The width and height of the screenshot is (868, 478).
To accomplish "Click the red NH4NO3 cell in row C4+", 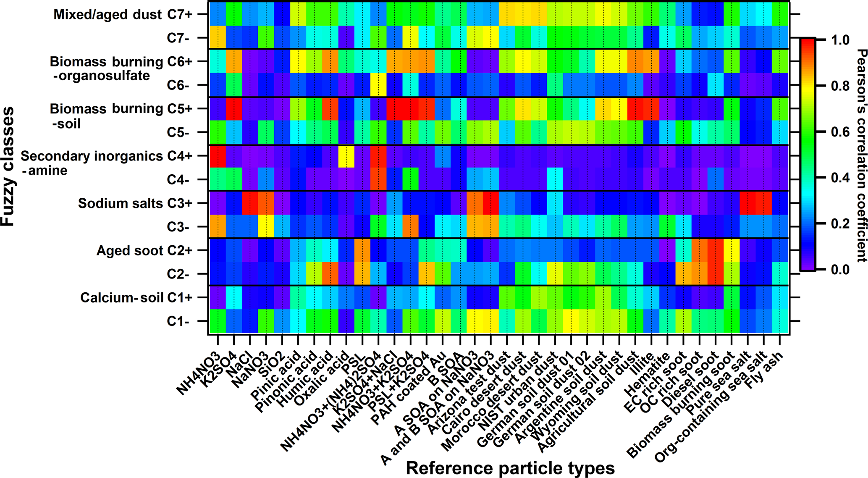I will (x=218, y=156).
